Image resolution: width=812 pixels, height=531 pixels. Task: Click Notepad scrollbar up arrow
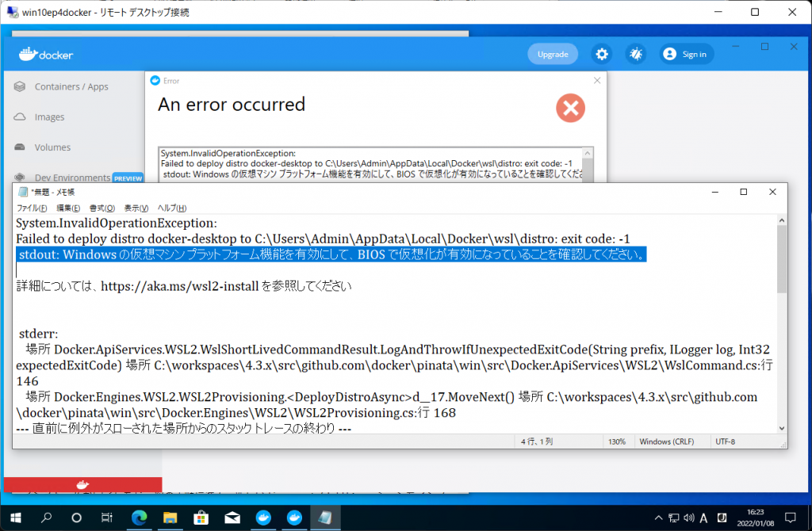coord(782,221)
